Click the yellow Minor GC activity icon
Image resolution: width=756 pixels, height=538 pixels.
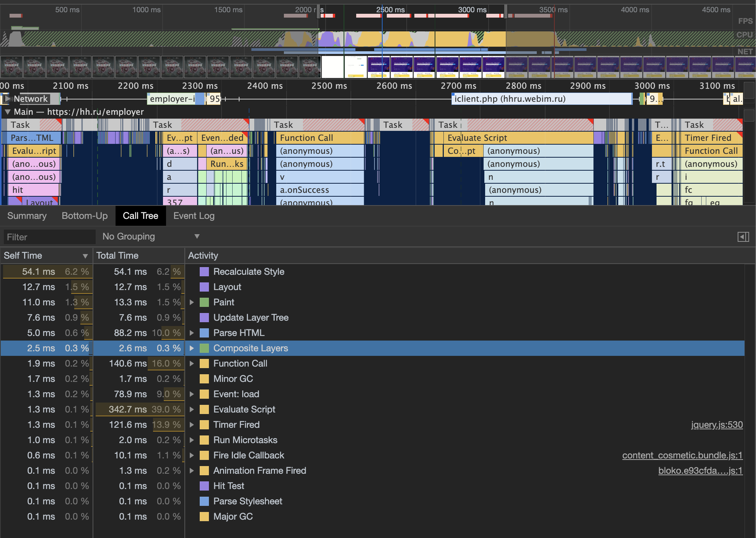click(x=204, y=379)
